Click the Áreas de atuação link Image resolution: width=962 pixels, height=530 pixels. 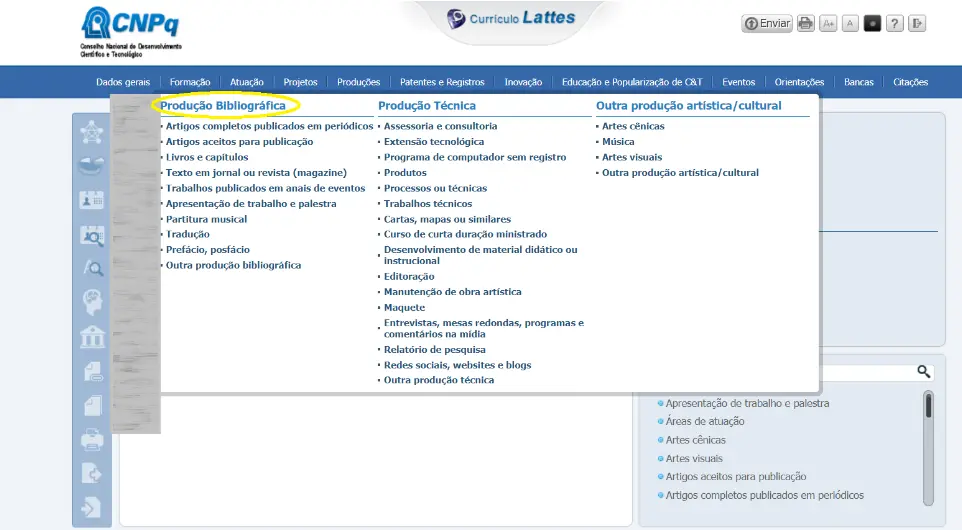[705, 422]
